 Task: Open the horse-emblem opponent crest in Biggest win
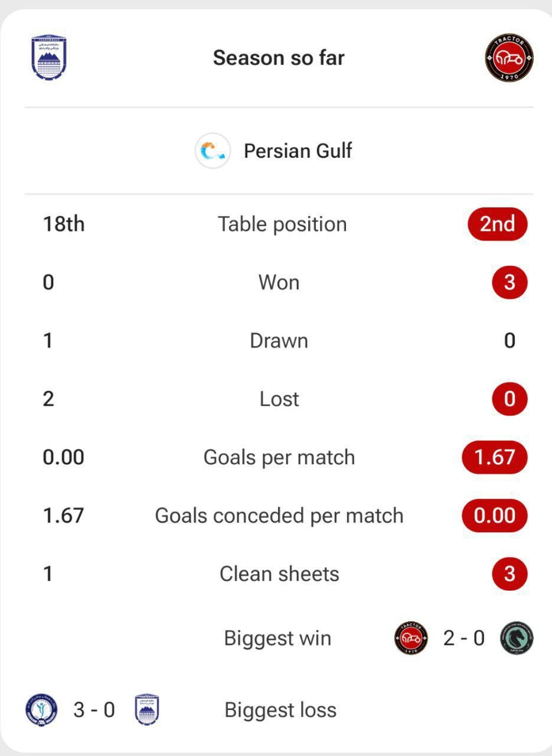pyautogui.click(x=517, y=638)
